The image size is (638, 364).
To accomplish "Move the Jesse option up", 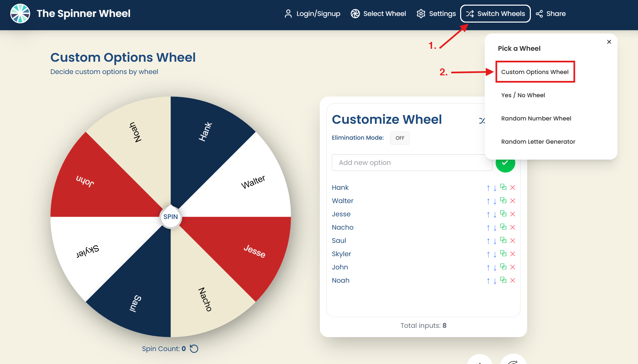I will [488, 214].
